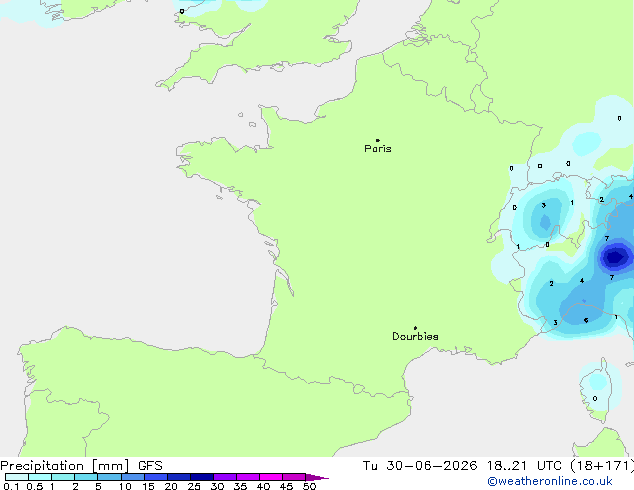The height and width of the screenshot is (490, 634).
Task: Click the arrow tip beyond 50 on legend
Action: pos(317,477)
